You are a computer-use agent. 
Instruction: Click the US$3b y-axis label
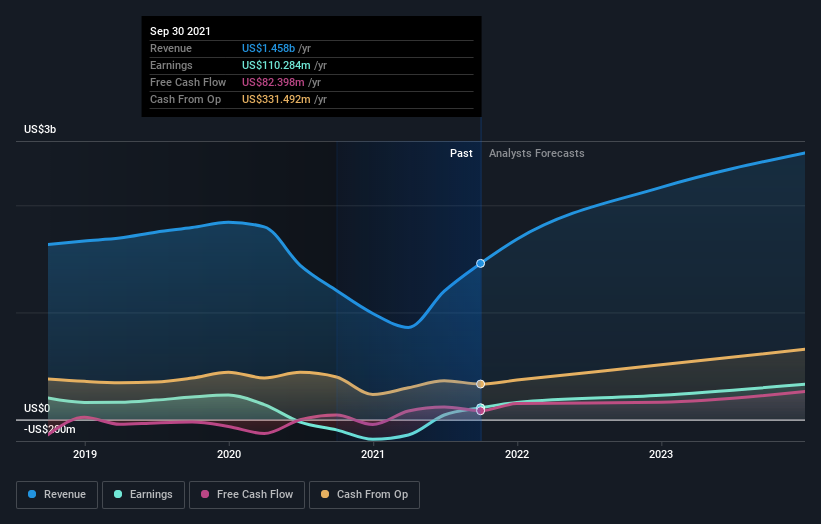tap(40, 129)
